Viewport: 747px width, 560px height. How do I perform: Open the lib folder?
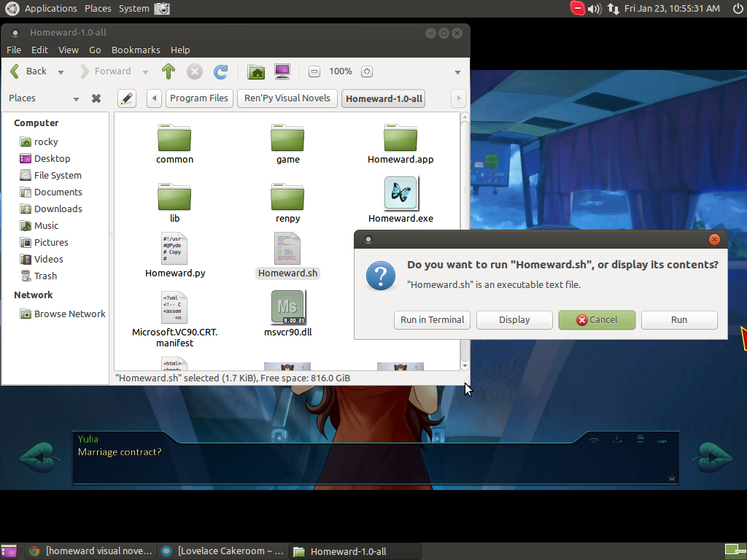[174, 197]
